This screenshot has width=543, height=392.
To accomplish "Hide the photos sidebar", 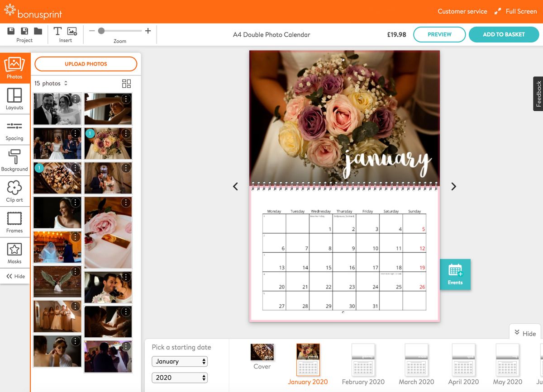I will (x=15, y=276).
